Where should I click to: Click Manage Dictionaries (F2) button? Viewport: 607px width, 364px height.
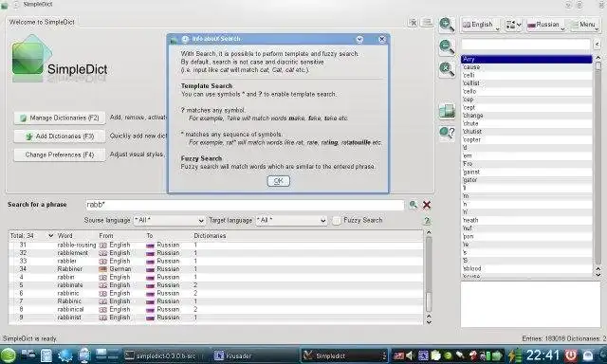pyautogui.click(x=60, y=118)
